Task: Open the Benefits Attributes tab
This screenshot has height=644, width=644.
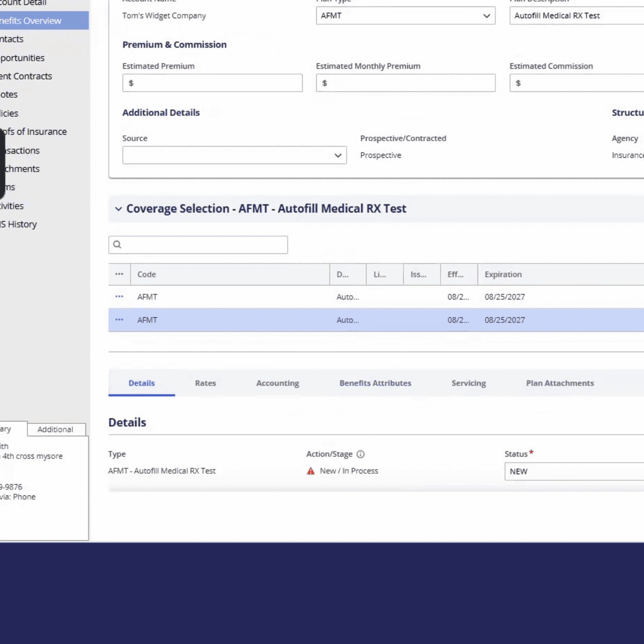Action: tap(375, 383)
